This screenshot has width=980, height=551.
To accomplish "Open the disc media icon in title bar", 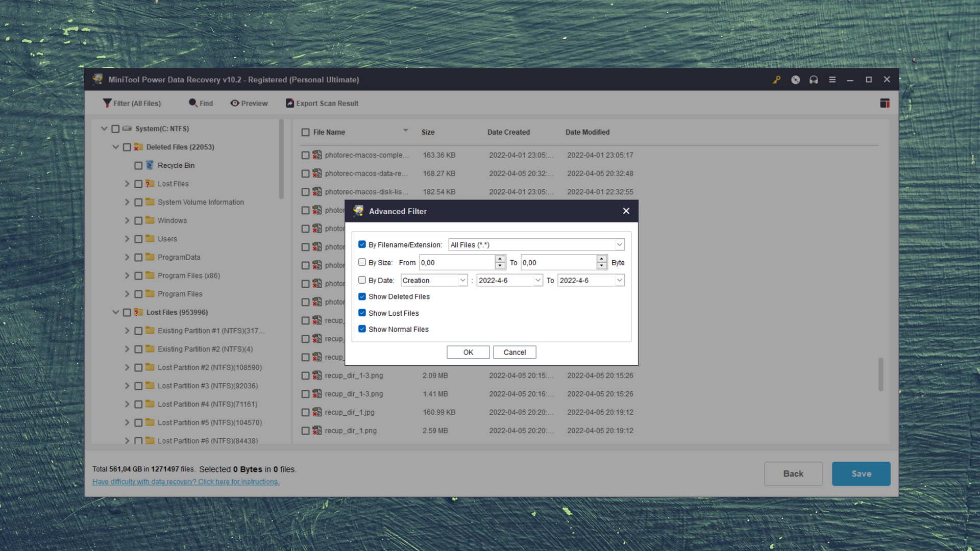I will [795, 80].
